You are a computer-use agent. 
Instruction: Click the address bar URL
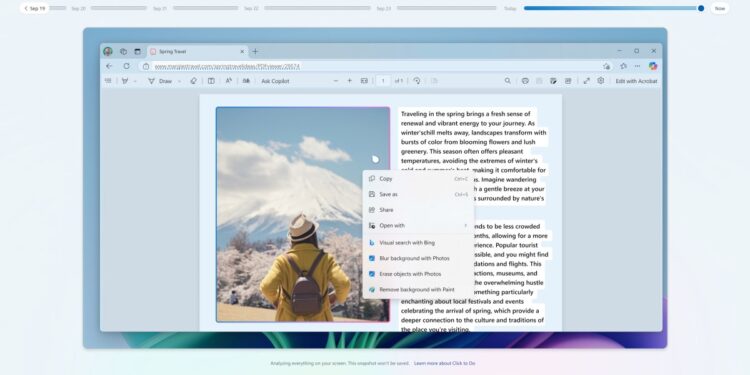[x=227, y=66]
